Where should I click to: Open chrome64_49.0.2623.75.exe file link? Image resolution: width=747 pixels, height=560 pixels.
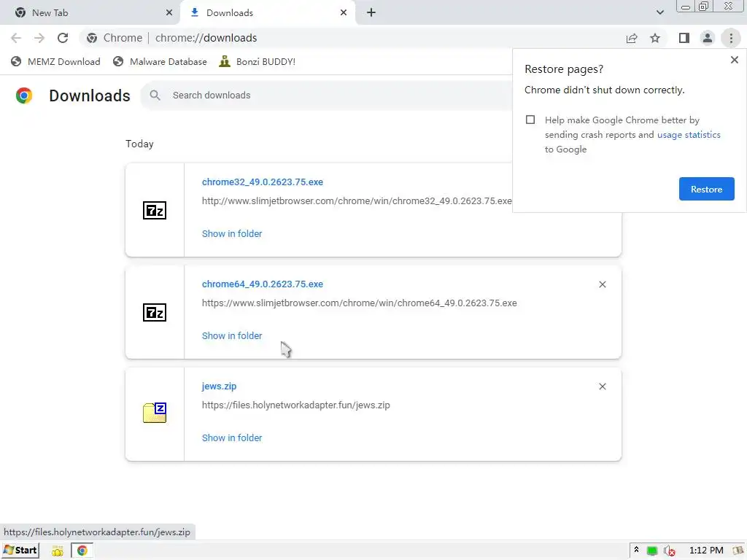tap(263, 284)
